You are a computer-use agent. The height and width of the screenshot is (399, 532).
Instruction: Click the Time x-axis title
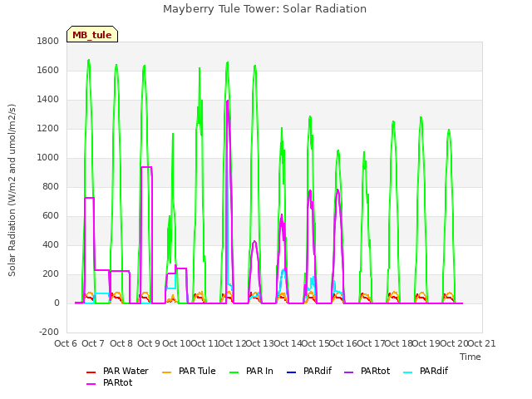coord(470,357)
